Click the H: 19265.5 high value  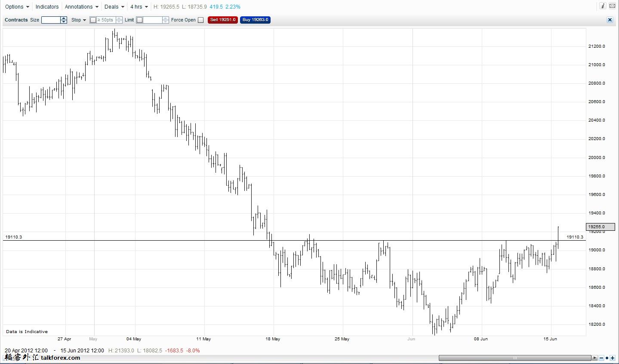tap(166, 7)
